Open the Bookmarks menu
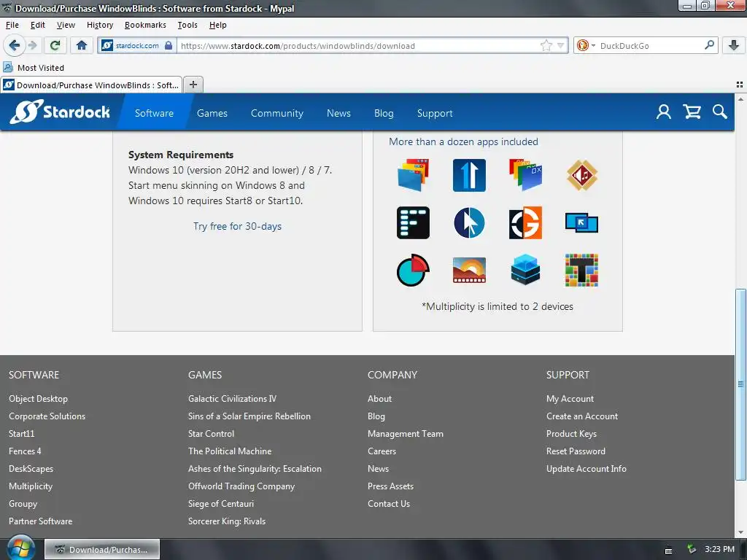The image size is (747, 560). 145,25
